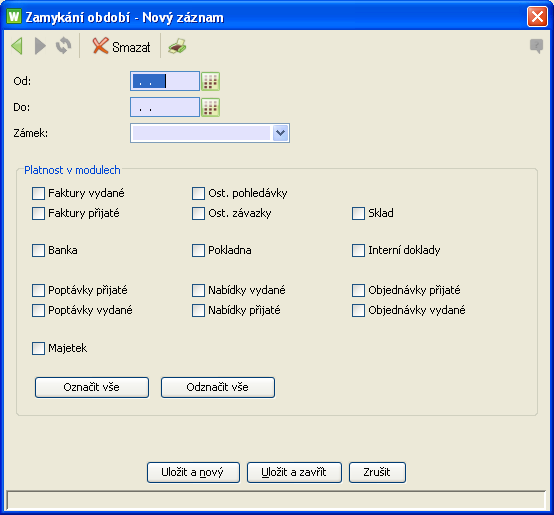Go to previous record with green arrow
Screen dimensions: 554x515
coord(17,46)
